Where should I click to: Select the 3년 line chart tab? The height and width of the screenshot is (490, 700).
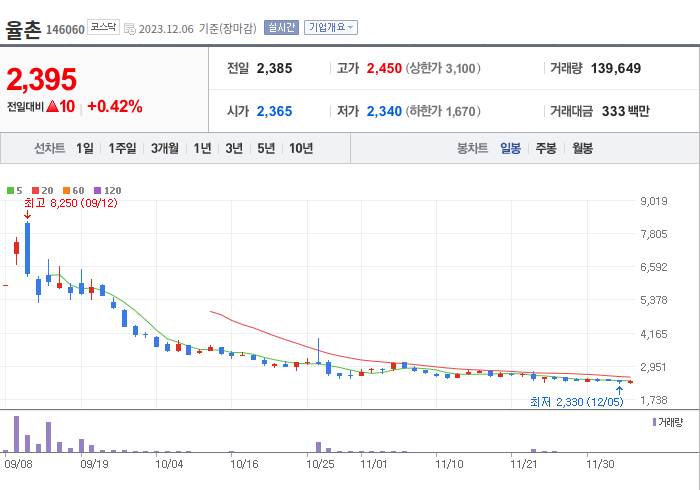(234, 148)
